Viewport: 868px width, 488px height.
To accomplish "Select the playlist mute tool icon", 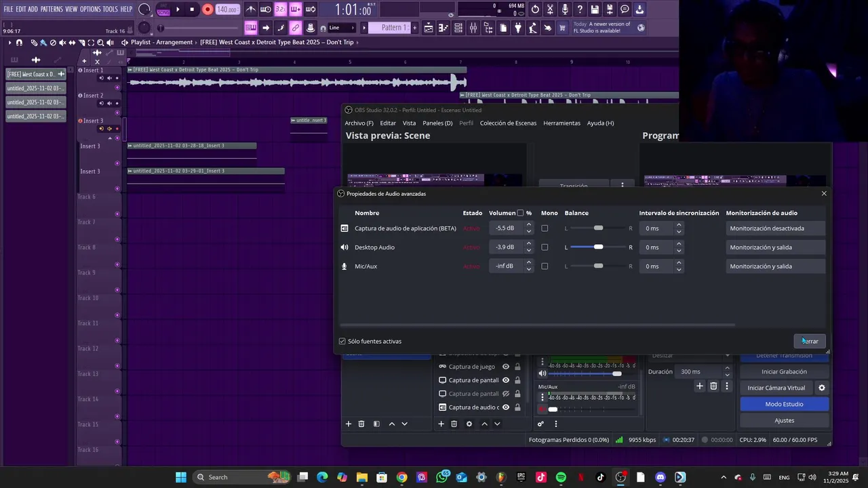I will click(x=62, y=43).
